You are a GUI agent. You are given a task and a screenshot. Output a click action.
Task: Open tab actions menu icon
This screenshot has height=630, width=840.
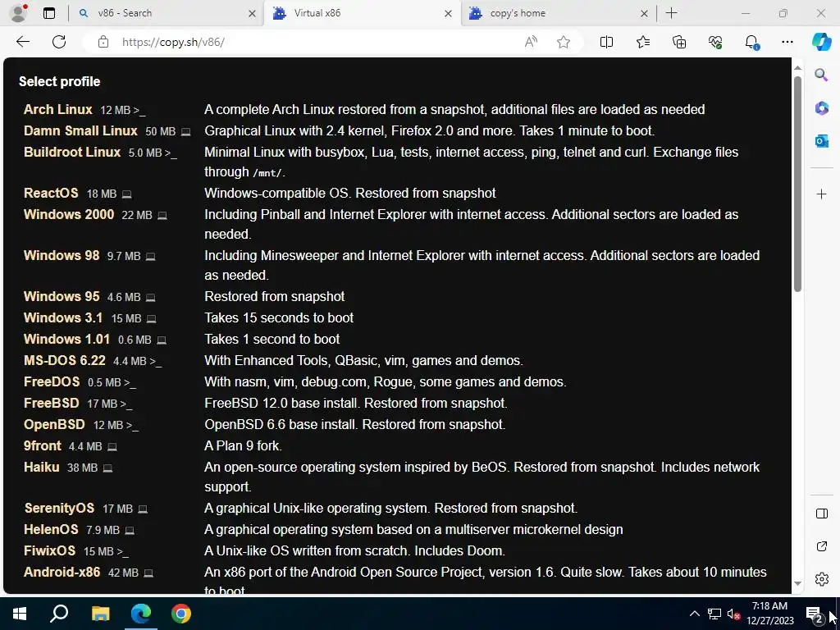48,13
